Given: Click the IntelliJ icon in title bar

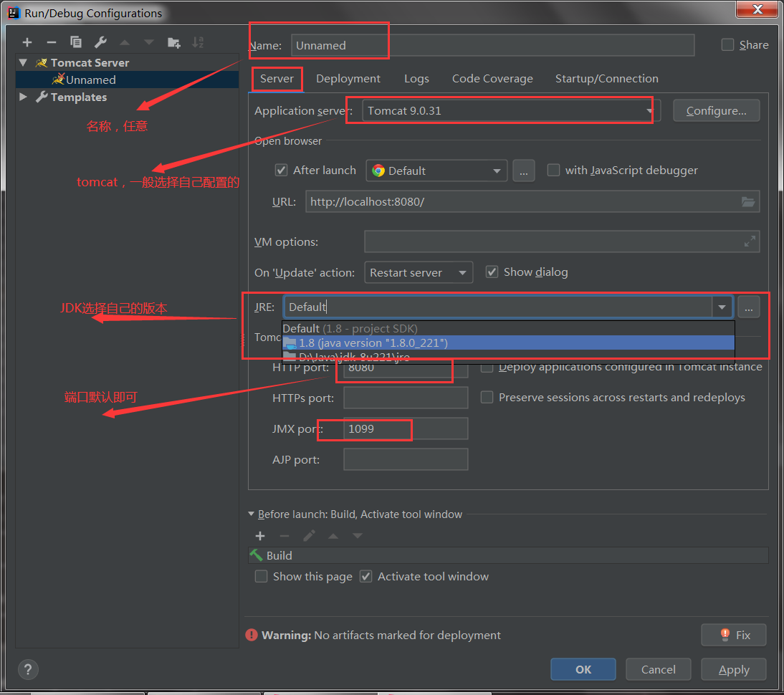Looking at the screenshot, I should 13,12.
